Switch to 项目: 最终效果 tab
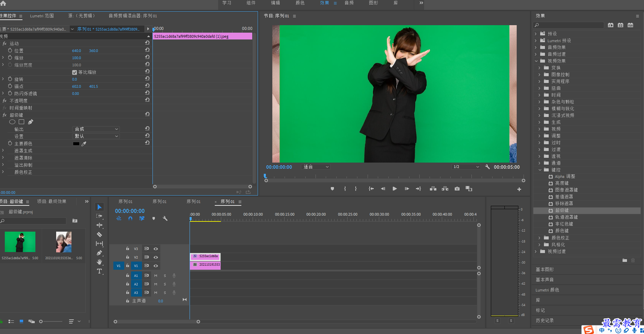644x334 pixels. click(x=52, y=201)
